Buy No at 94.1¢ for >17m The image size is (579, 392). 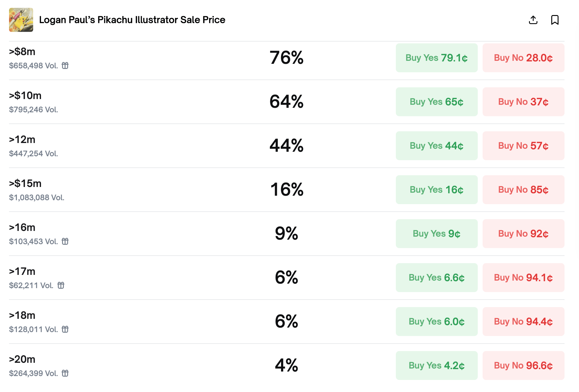[523, 277]
